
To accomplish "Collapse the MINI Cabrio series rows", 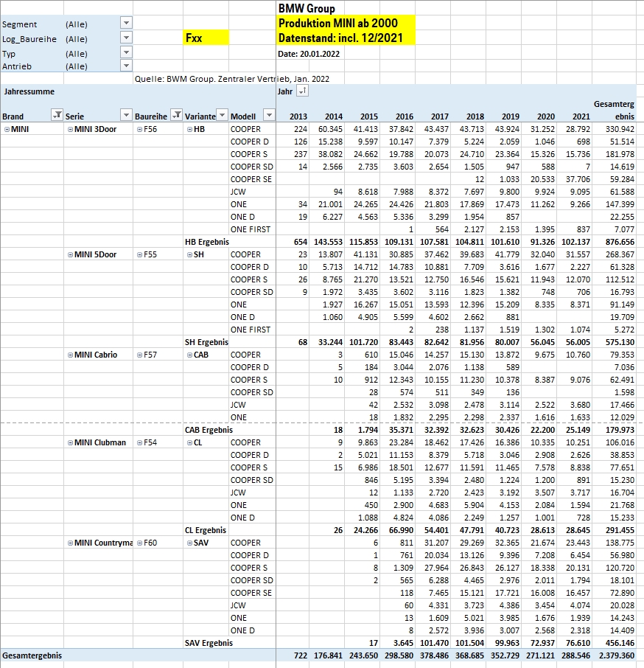I will coord(70,355).
